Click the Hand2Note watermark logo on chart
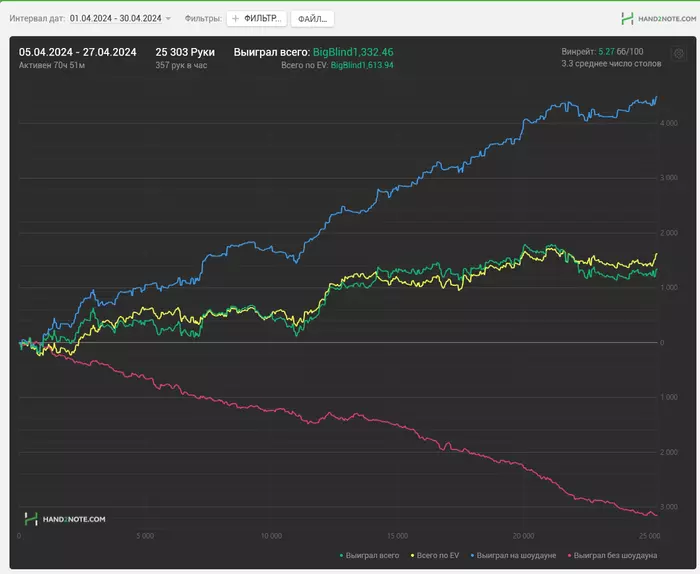Viewport: 700px width, 574px height. tap(65, 519)
